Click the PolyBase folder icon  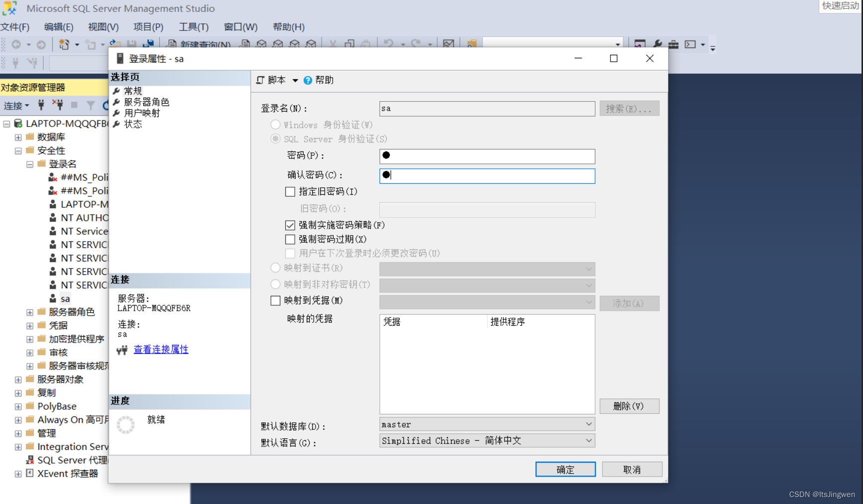(x=30, y=406)
